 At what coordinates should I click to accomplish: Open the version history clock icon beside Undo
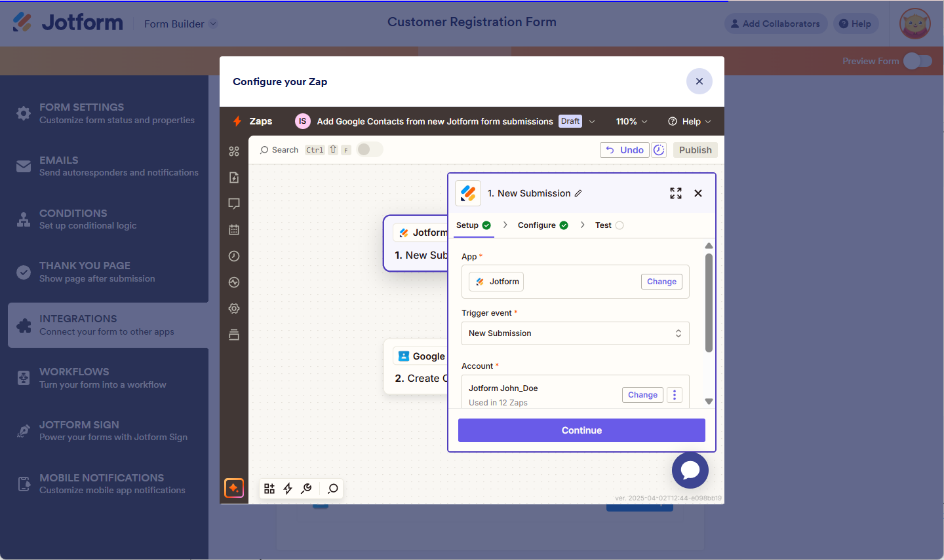(x=659, y=150)
